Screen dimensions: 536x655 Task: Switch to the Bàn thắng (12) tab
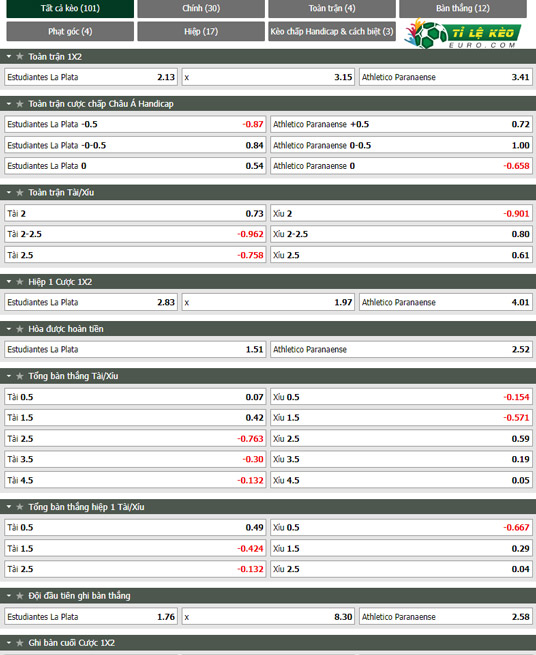pyautogui.click(x=463, y=8)
